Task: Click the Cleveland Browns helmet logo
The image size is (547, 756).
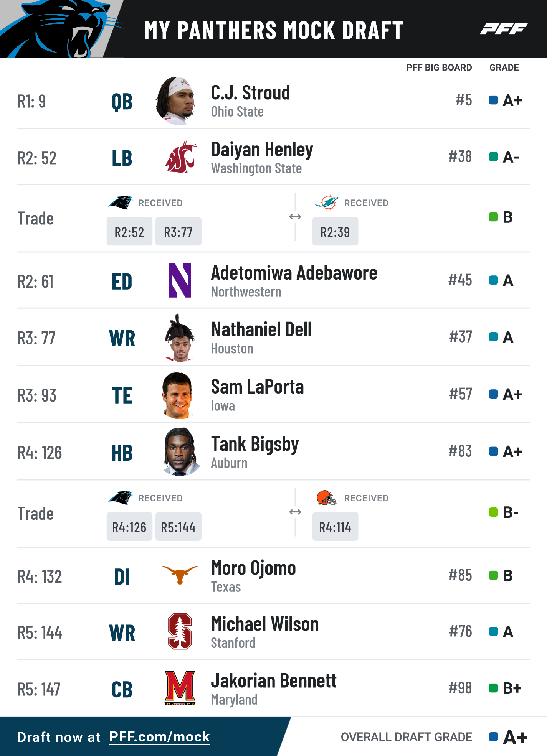Action: (327, 497)
